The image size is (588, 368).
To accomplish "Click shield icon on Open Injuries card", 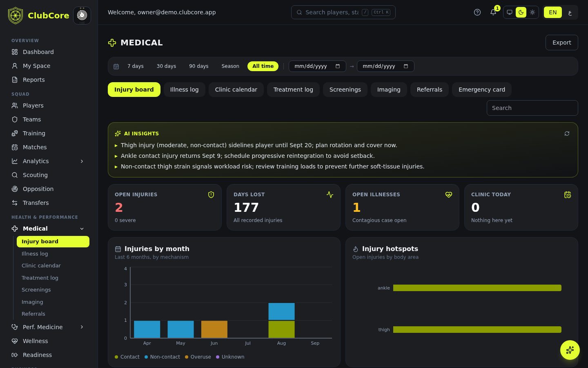I will coord(211,195).
